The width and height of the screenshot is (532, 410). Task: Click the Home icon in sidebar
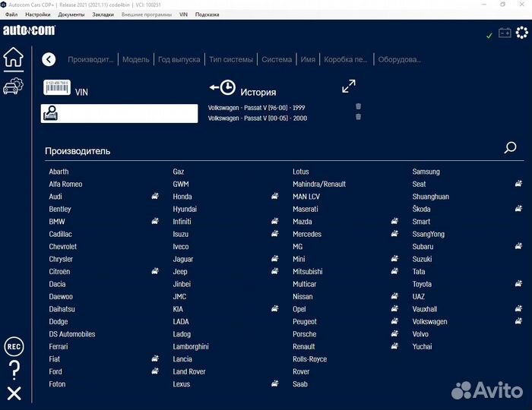14,58
